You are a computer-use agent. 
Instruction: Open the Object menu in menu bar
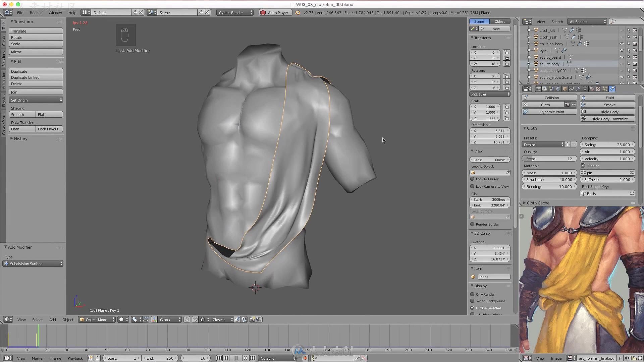point(68,319)
